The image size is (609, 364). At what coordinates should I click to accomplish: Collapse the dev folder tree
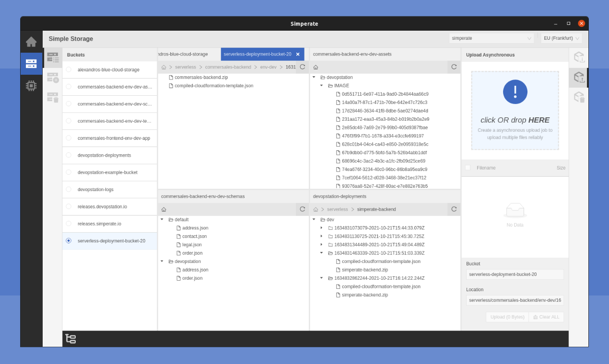pos(314,219)
